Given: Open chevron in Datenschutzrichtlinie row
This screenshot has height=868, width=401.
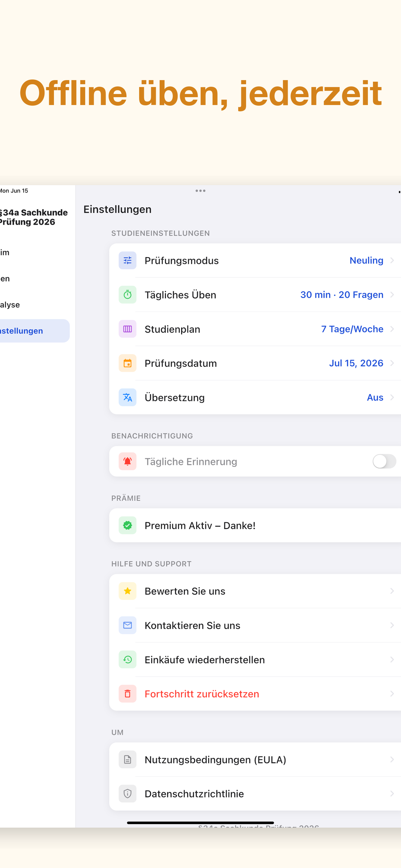Looking at the screenshot, I should tap(392, 793).
